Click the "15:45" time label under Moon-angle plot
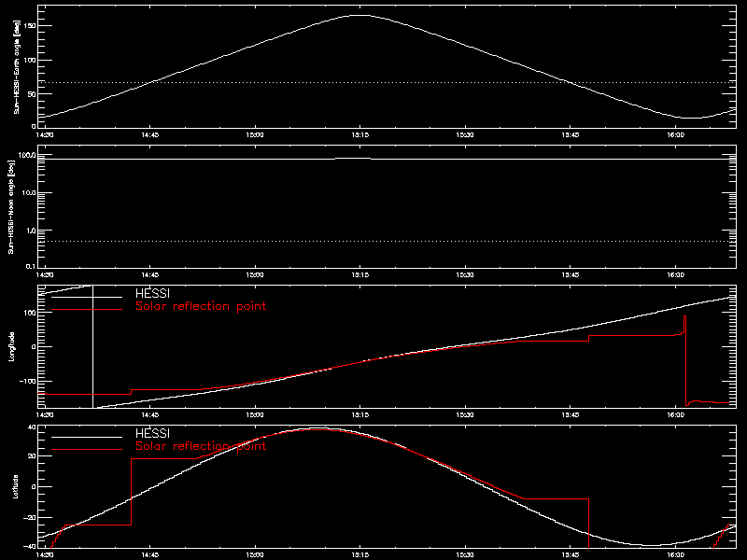Screen dimensions: 747x560 point(571,275)
